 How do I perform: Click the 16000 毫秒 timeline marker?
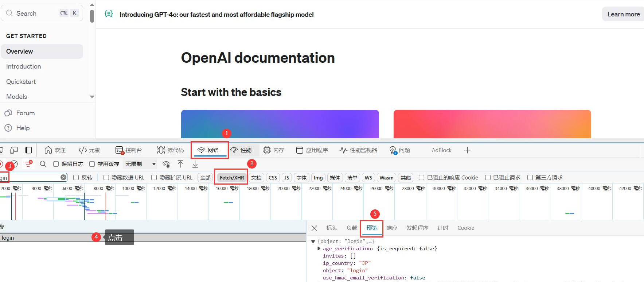[227, 189]
